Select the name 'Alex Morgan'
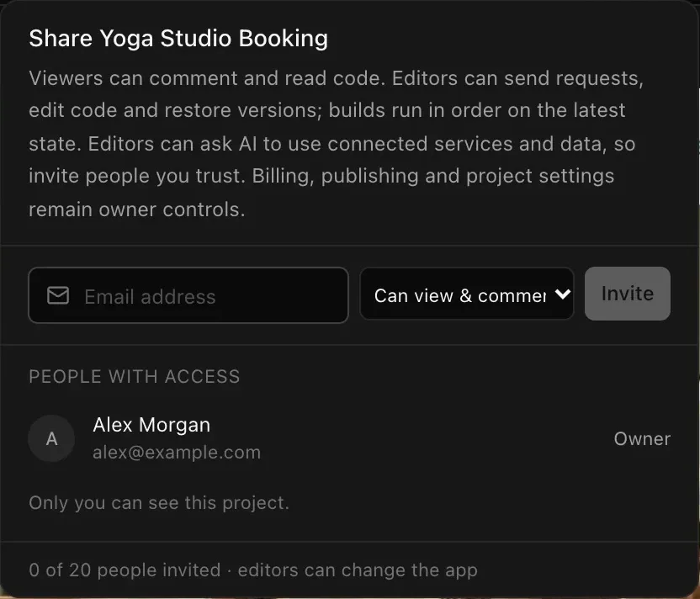 pyautogui.click(x=151, y=425)
